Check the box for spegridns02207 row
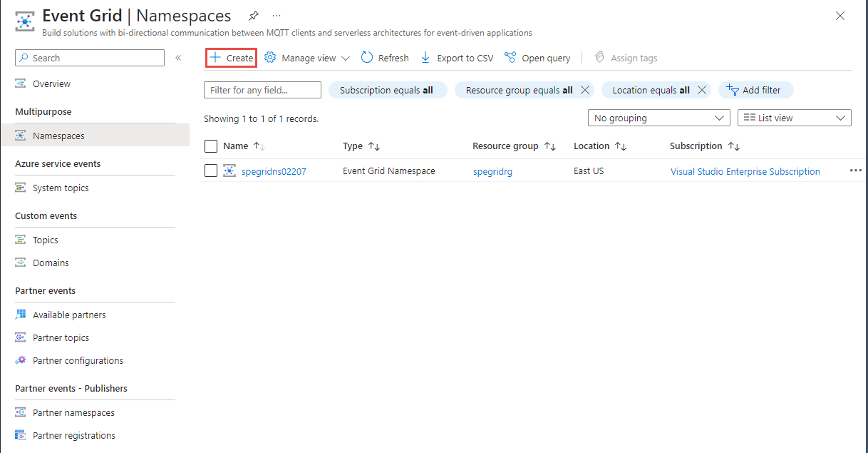The height and width of the screenshot is (453, 868). [210, 170]
